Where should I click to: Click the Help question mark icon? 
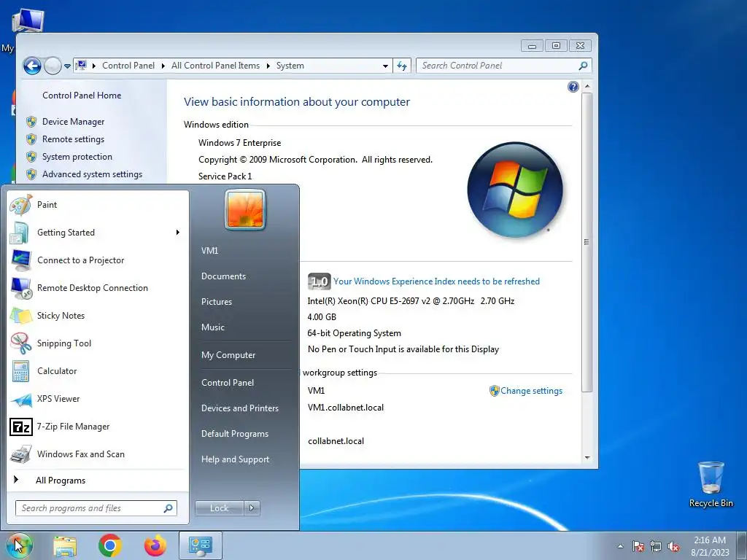click(x=573, y=87)
